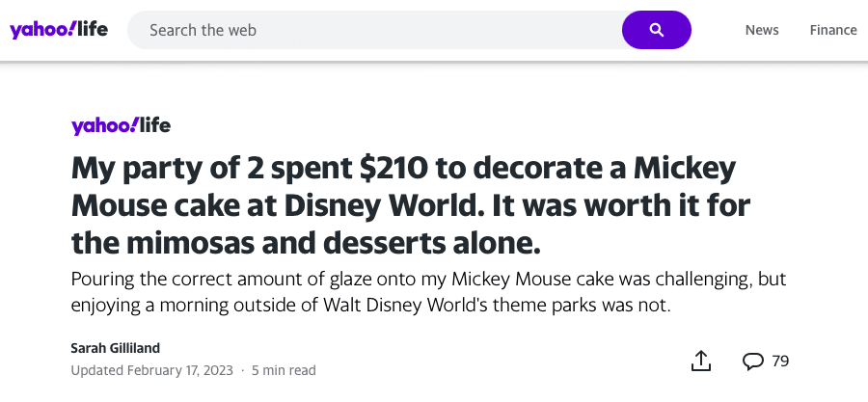
Task: Focus the 'Search the web' field
Action: (374, 30)
